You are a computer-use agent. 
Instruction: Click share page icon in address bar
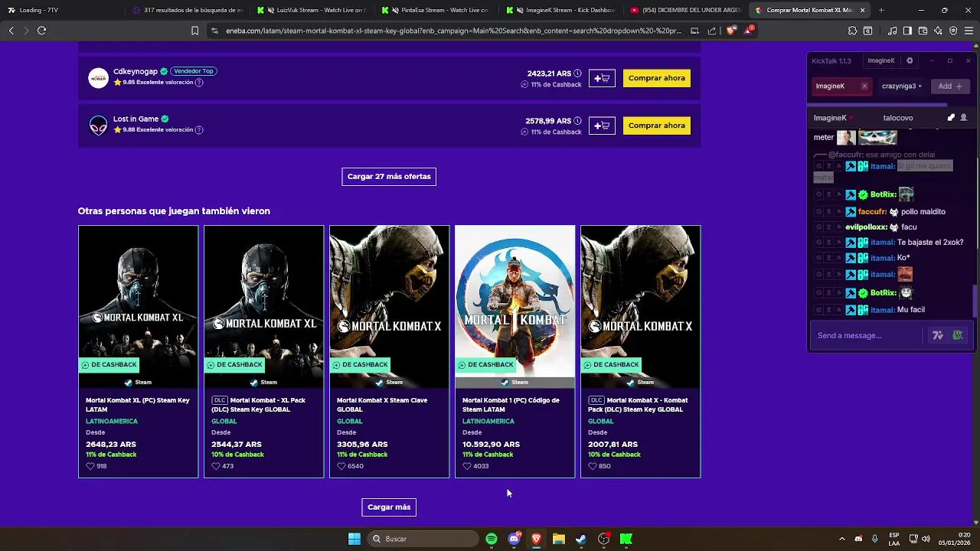[x=712, y=31]
